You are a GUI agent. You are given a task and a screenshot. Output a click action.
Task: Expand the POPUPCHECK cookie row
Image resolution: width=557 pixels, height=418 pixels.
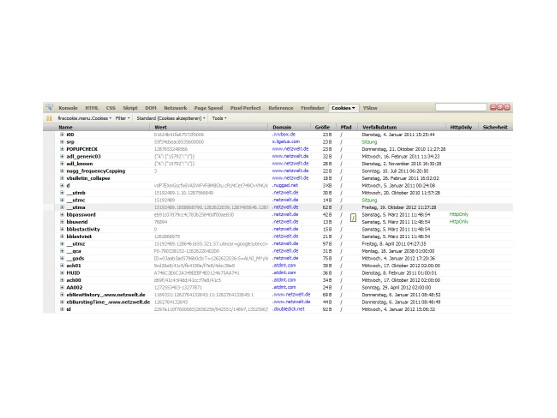pyautogui.click(x=62, y=149)
